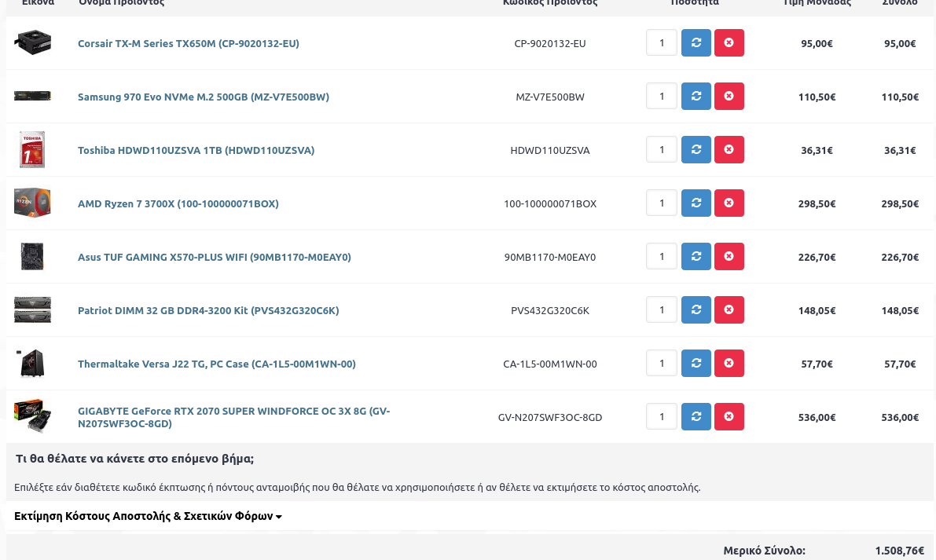Update quantity for AMD Ryzen 7 3700X

pyautogui.click(x=696, y=203)
